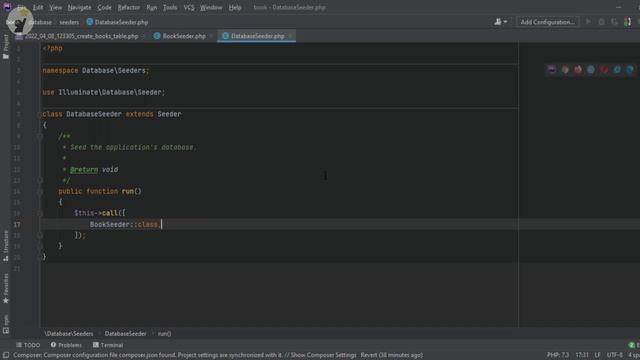Collapse the $this->call array fold marker
The image size is (640, 360).
coord(40,213)
